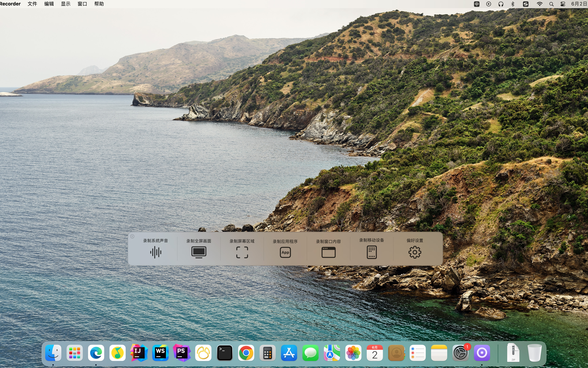This screenshot has height=368, width=588.
Task: Open System Settings from the Dock
Action: tap(460, 353)
